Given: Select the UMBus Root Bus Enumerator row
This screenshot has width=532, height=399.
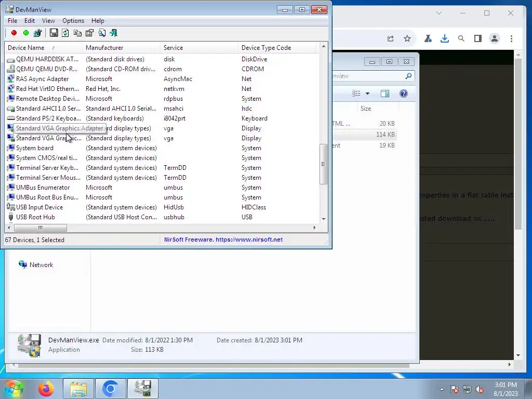Looking at the screenshot, I should 162,197.
